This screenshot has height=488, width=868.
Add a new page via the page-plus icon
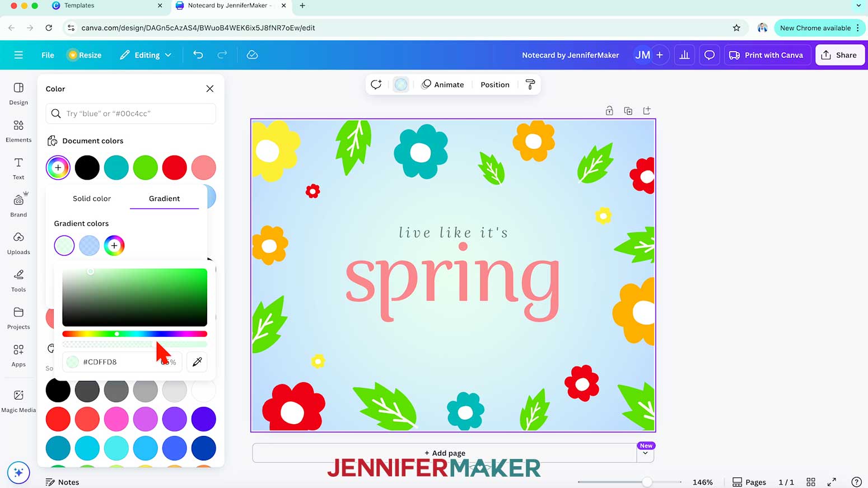(647, 111)
